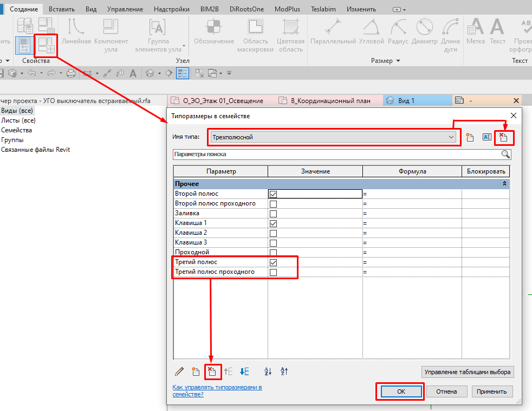The height and width of the screenshot is (411, 532).
Task: Open the Family Types ribbon icon
Action: 46,45
